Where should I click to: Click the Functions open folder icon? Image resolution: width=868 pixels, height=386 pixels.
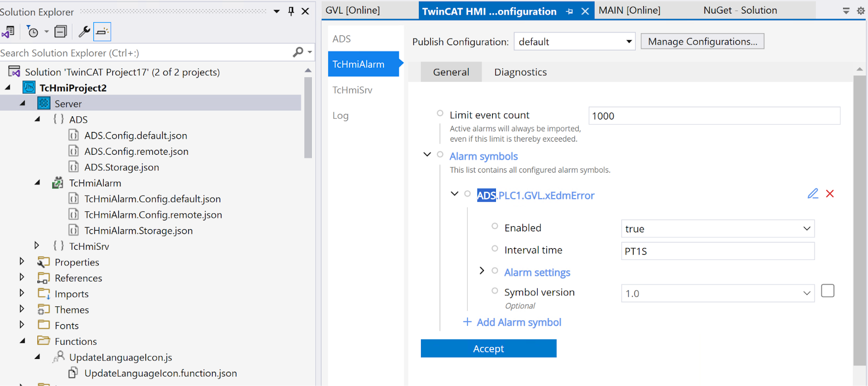click(43, 341)
